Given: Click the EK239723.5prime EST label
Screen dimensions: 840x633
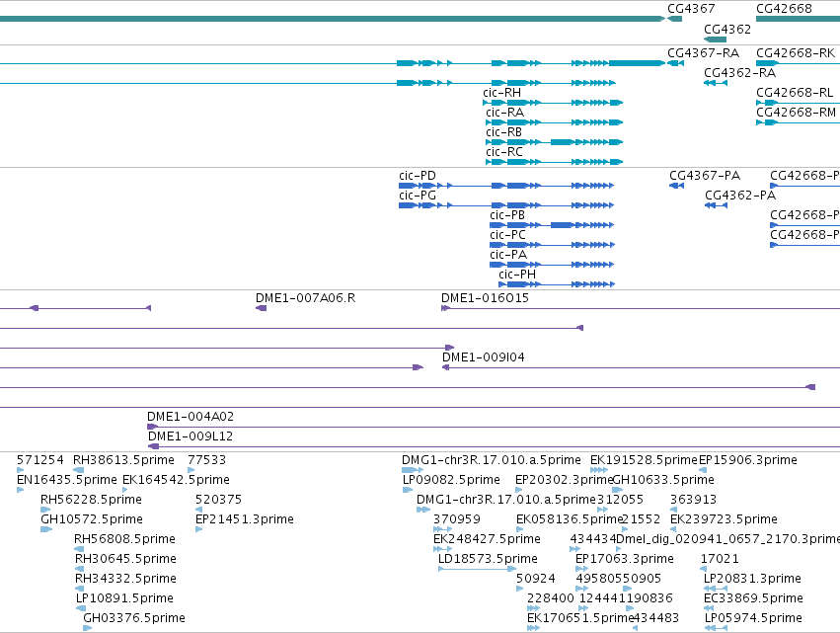Looking at the screenshot, I should click(x=724, y=519).
